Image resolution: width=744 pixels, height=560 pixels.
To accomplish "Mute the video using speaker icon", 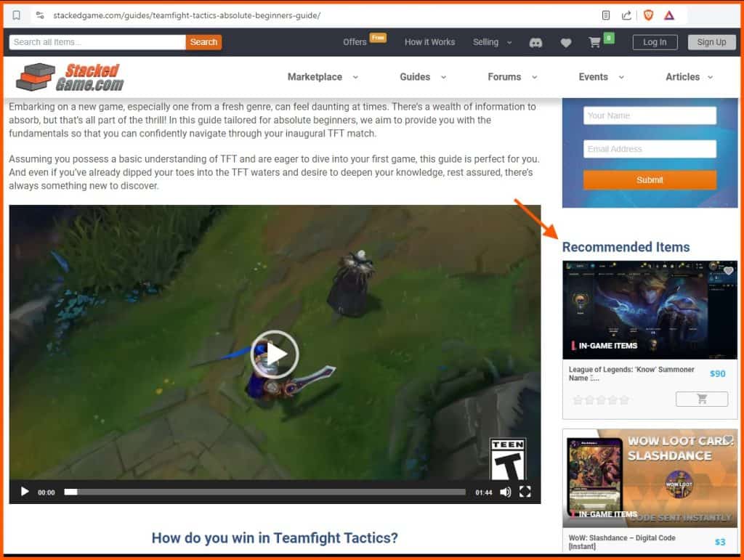I will 505,492.
